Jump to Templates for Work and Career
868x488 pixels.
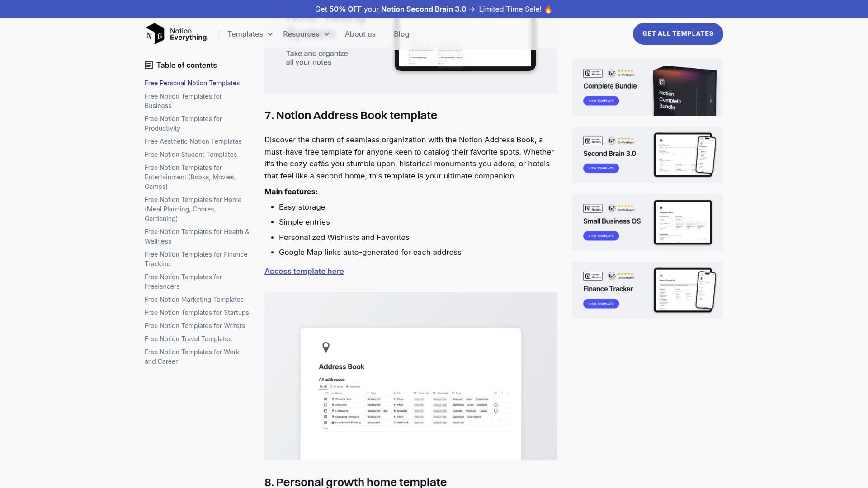192,357
